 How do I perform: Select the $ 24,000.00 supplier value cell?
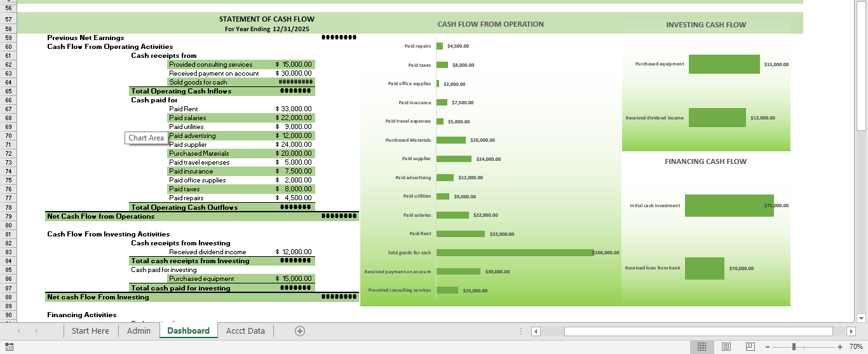[293, 144]
